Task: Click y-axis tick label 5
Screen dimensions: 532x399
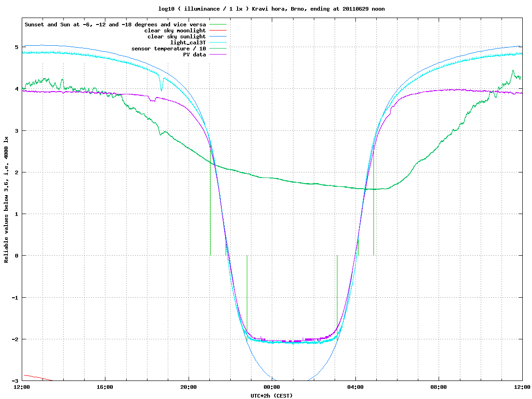Action: tap(16, 47)
